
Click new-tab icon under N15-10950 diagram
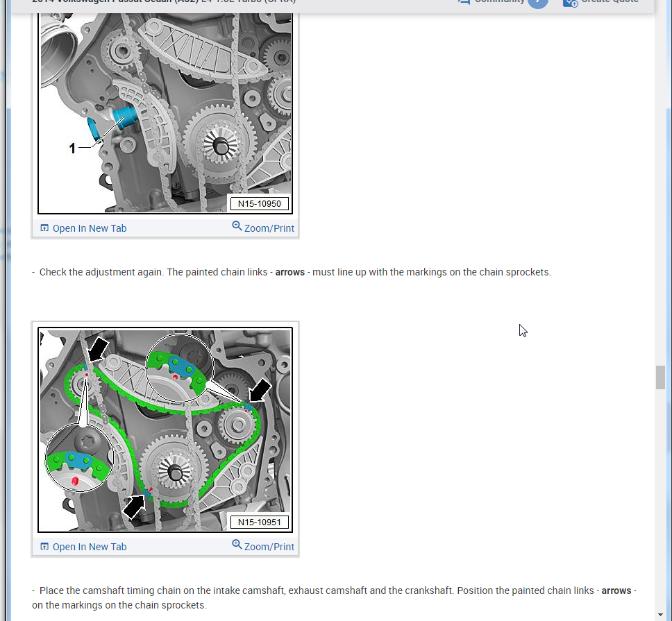(x=44, y=228)
